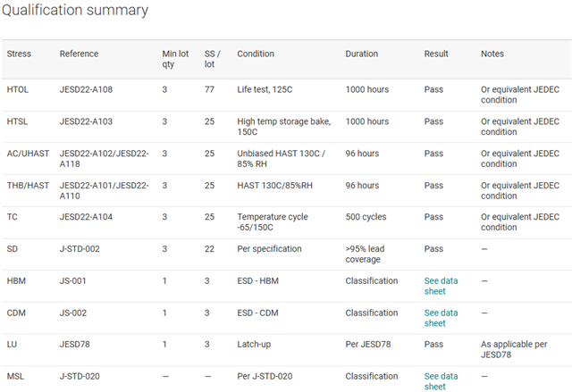Select the Qualification summary heading
Viewport: 572px width, 392px height.
coord(75,10)
